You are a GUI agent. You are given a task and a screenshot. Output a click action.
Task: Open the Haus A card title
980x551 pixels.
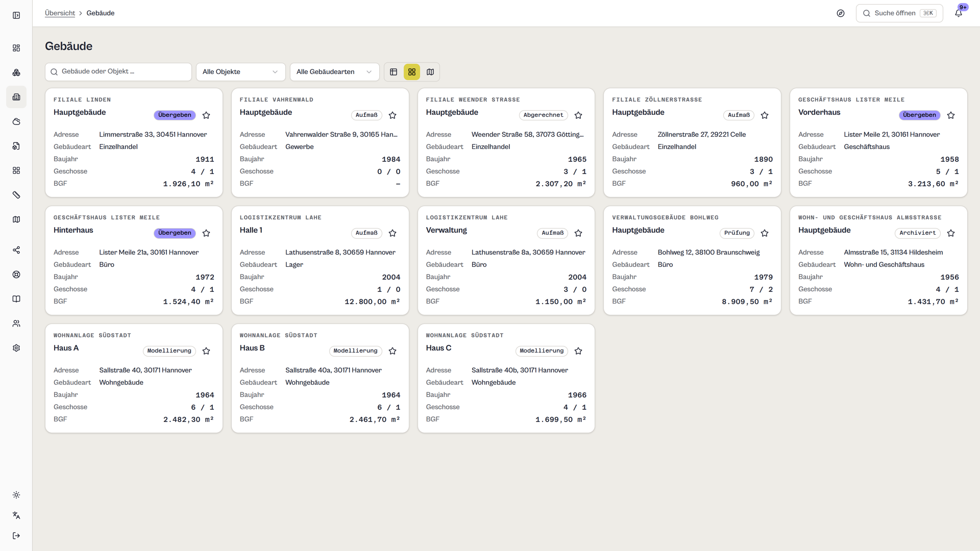tap(66, 348)
